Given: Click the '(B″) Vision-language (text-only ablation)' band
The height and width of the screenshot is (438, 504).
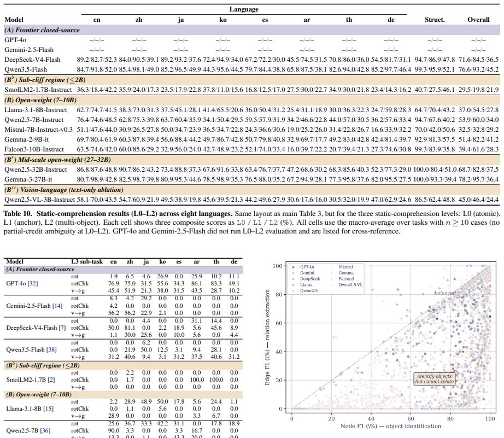Looking at the screenshot, I should coord(251,190).
